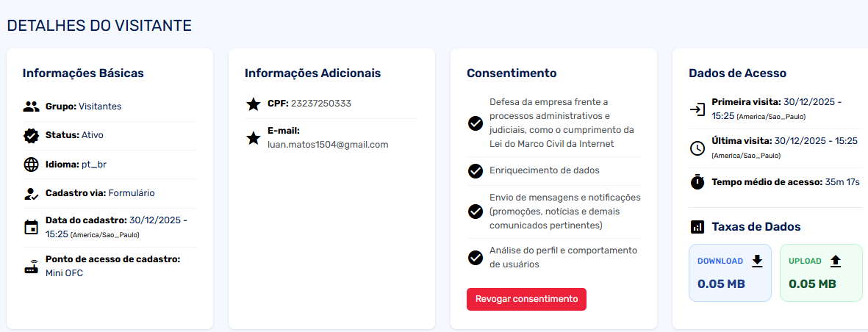Viewport: 868px width, 332px height.
Task: Toggle the Envio de mensagens consent checkmark
Action: pos(475,211)
